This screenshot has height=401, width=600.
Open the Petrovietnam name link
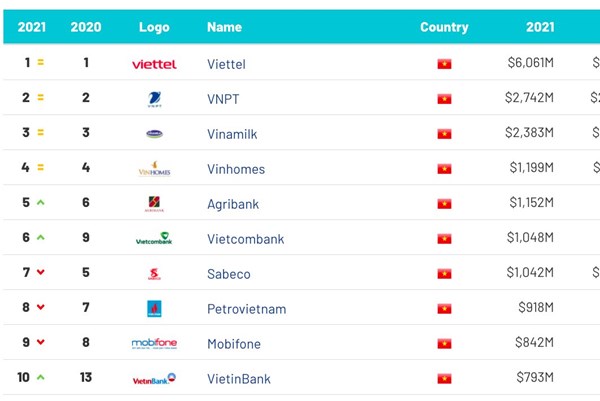pos(246,309)
